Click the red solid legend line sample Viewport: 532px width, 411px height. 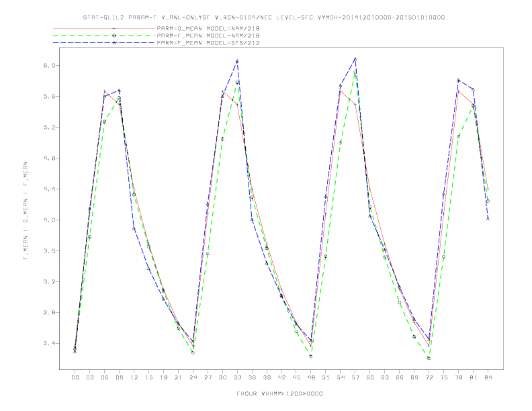coord(104,28)
